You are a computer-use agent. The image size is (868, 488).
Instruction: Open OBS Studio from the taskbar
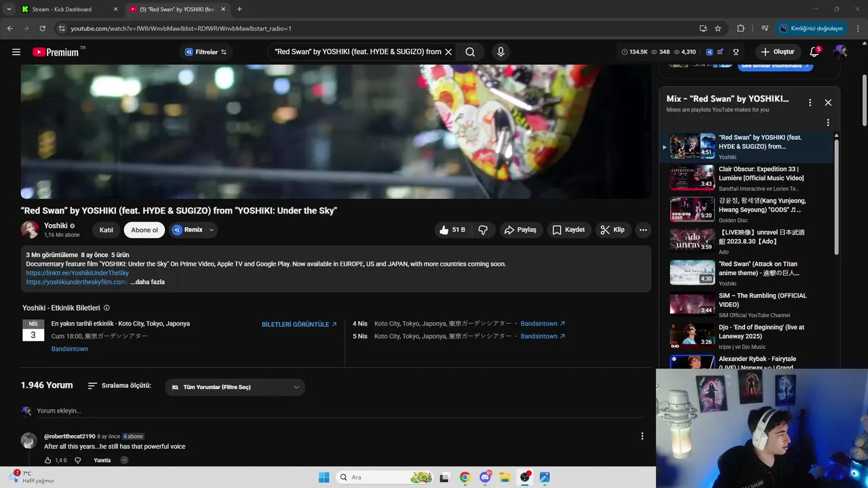tap(525, 477)
